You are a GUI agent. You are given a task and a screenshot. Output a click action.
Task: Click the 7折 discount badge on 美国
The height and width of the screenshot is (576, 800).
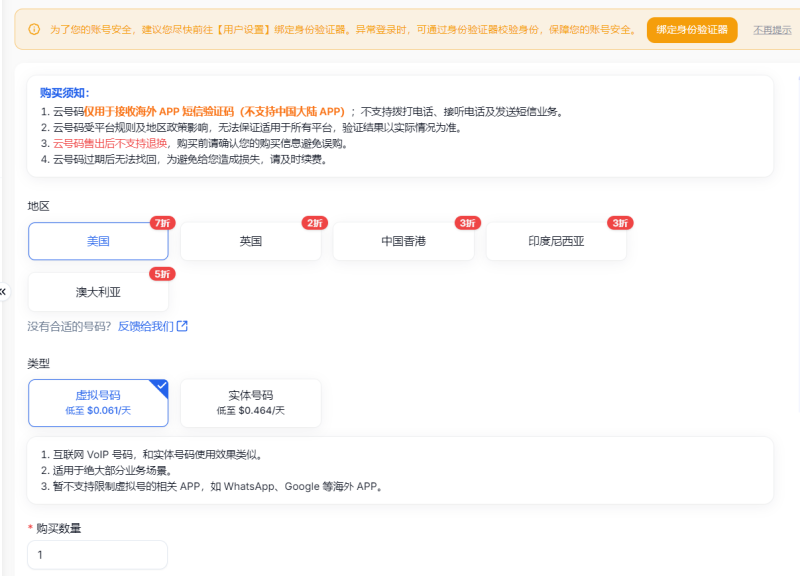point(162,223)
